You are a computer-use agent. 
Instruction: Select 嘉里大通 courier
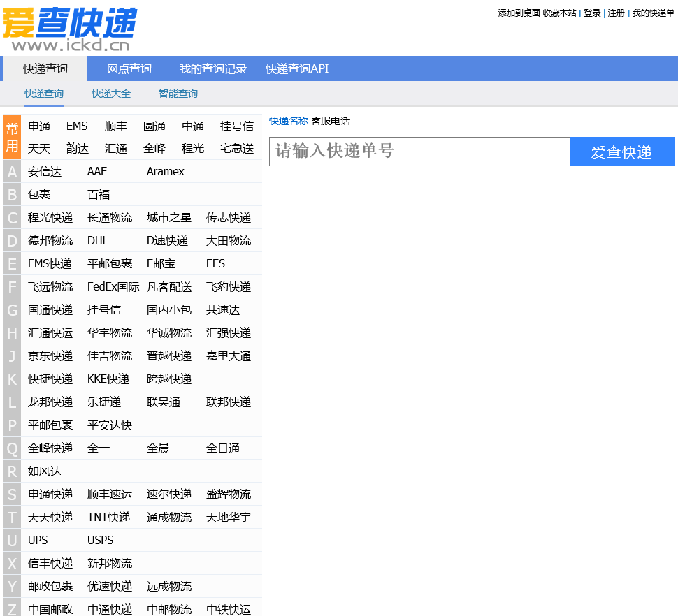click(x=229, y=356)
